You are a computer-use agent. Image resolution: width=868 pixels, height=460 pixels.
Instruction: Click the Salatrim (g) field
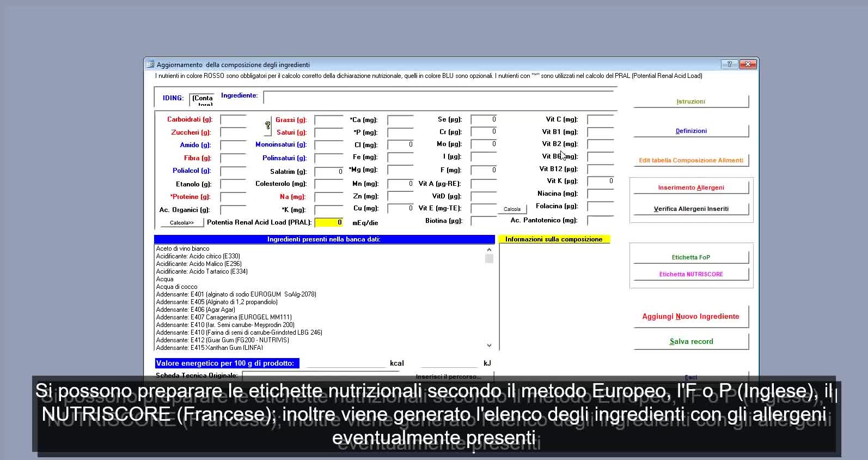329,172
